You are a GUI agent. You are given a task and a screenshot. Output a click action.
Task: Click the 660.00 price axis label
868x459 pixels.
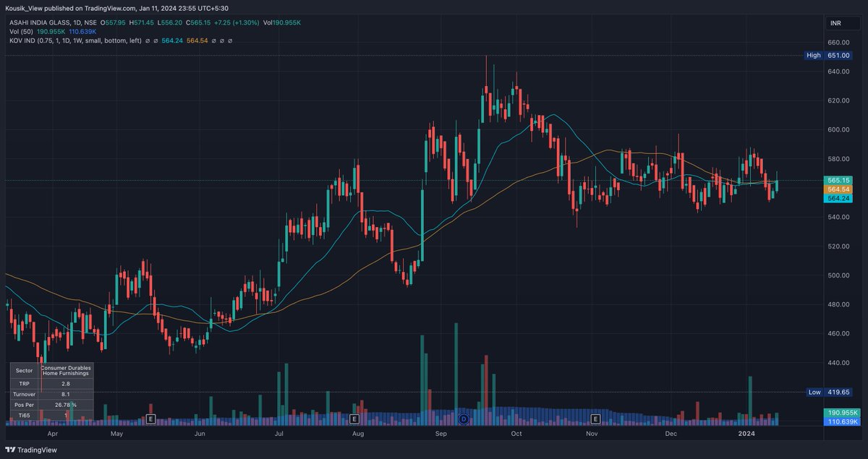839,42
